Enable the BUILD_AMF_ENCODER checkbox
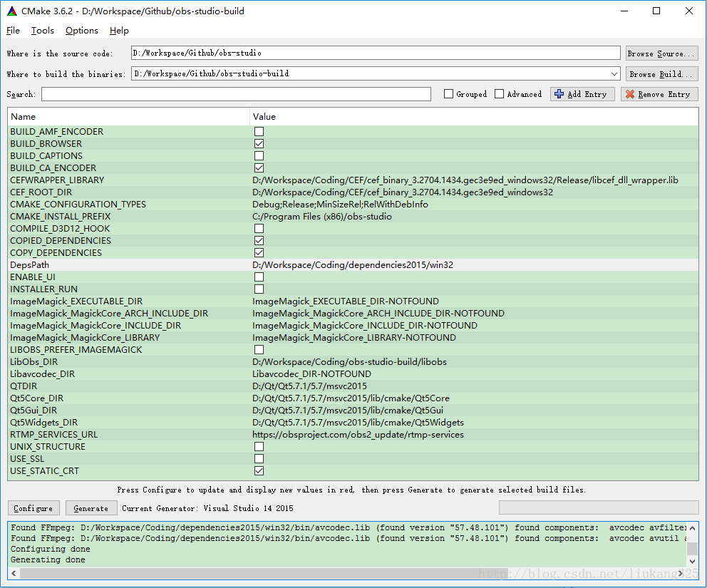707x588 pixels. tap(259, 131)
